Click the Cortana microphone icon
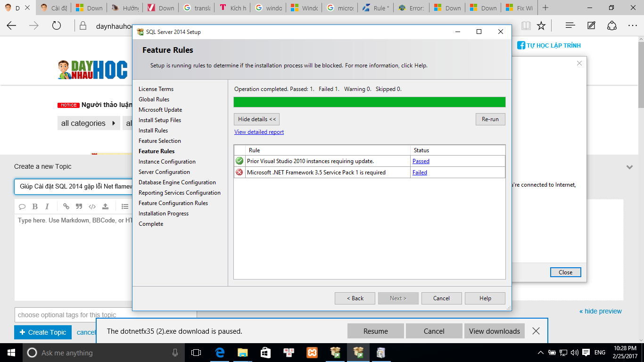The width and height of the screenshot is (644, 362). coord(175,353)
